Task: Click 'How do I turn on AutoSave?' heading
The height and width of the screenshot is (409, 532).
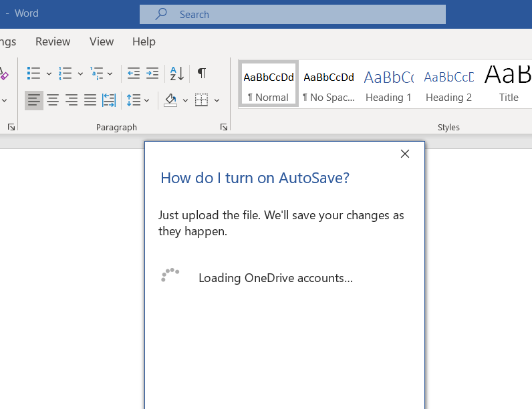Action: click(x=255, y=178)
